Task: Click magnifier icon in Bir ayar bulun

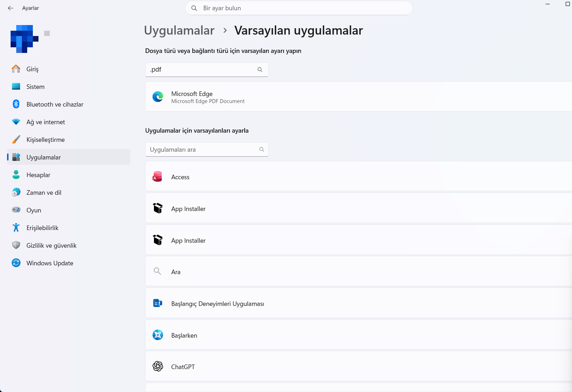Action: pyautogui.click(x=194, y=8)
